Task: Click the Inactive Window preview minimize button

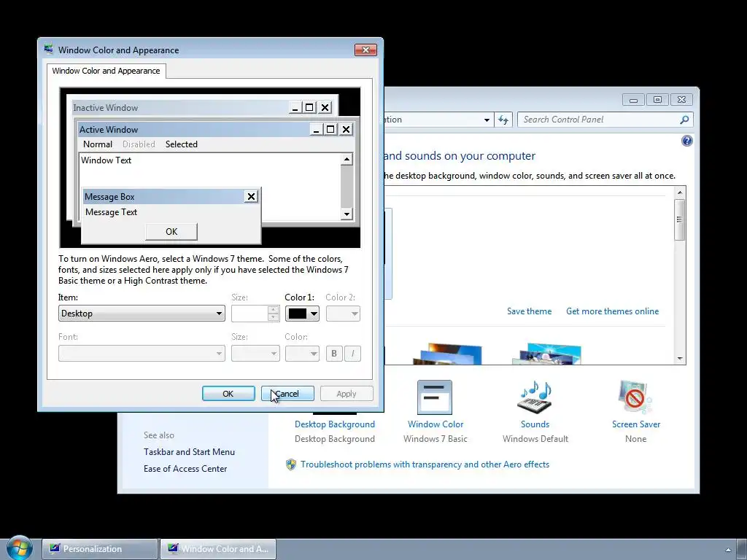Action: (x=295, y=108)
